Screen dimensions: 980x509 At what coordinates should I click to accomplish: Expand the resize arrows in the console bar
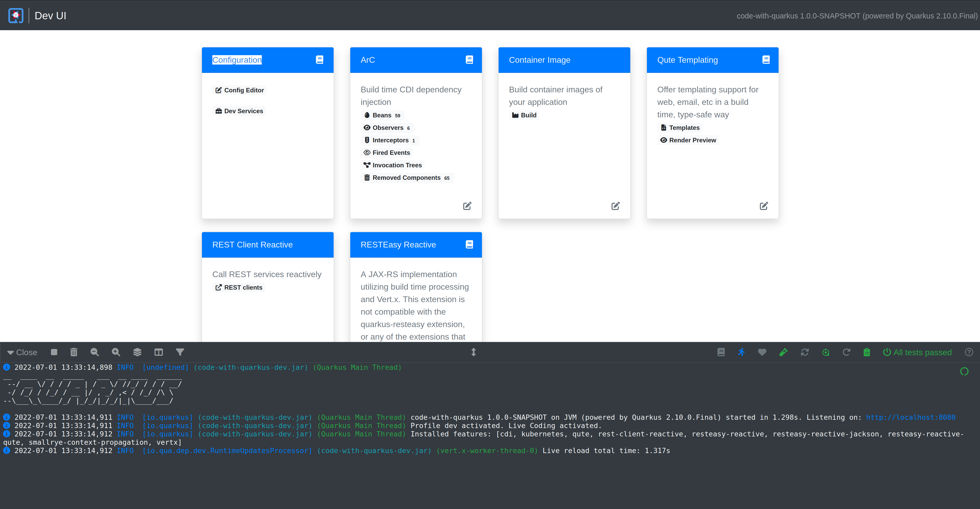(x=474, y=352)
